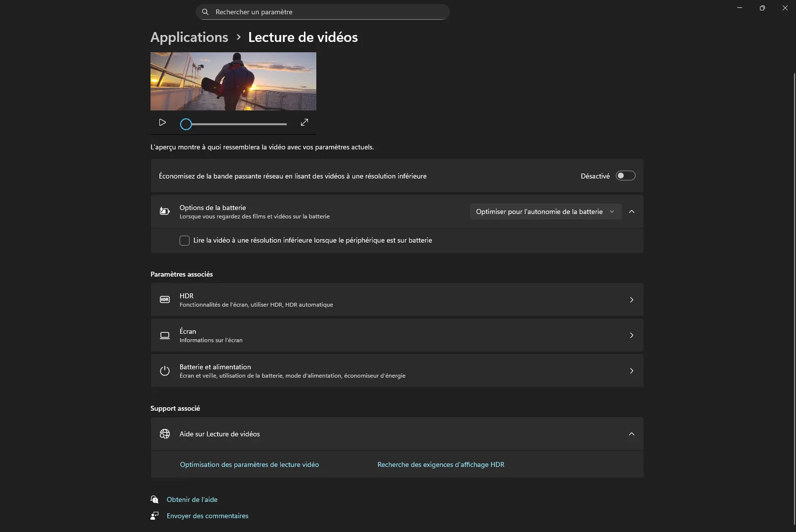The width and height of the screenshot is (796, 532).
Task: Go back to Applications in breadcrumb
Action: [189, 37]
